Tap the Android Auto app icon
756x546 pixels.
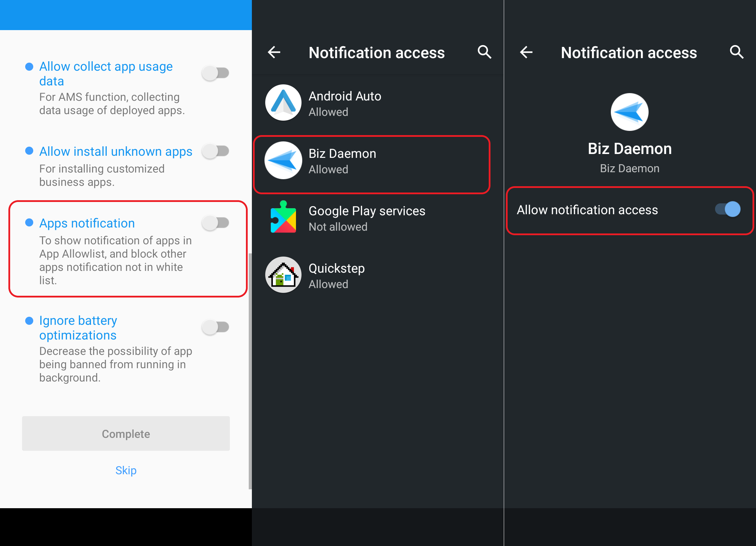click(x=283, y=103)
